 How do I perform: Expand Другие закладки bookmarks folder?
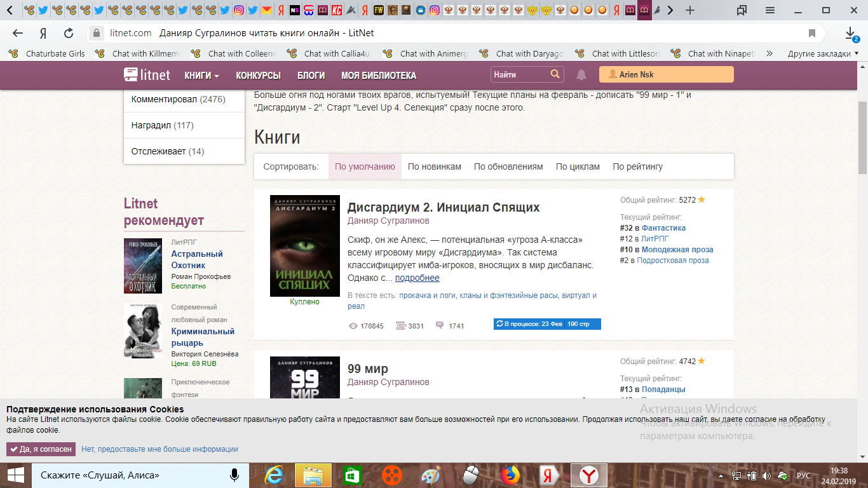pos(818,53)
